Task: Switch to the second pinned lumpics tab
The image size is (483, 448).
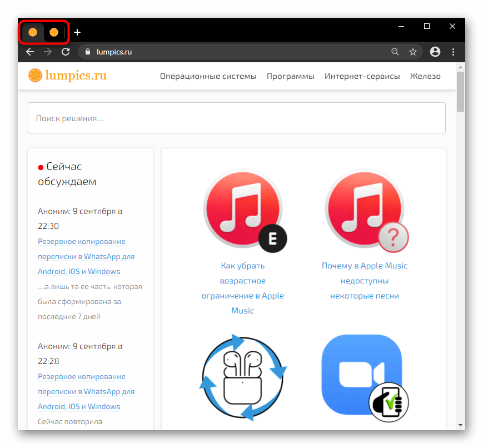Action: point(54,32)
